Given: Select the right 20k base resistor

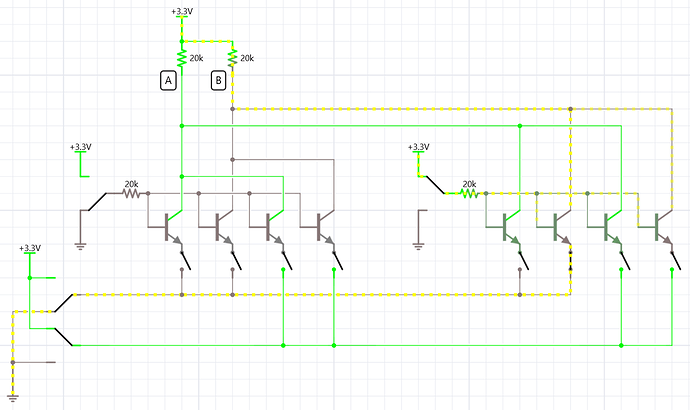Looking at the screenshot, I should (x=469, y=193).
